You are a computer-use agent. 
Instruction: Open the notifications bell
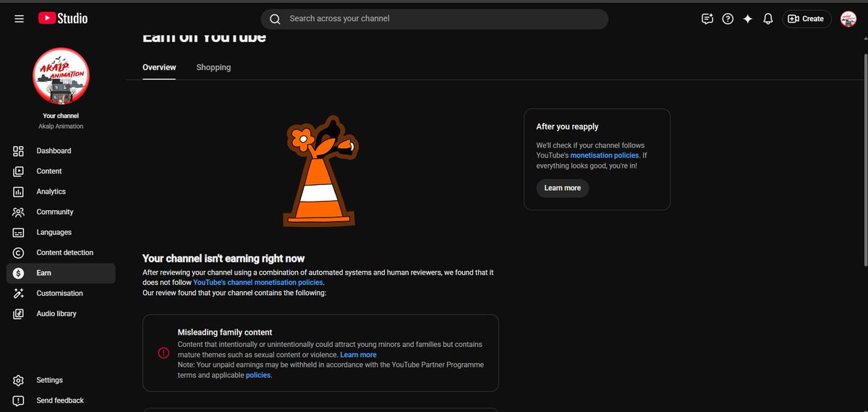point(768,19)
